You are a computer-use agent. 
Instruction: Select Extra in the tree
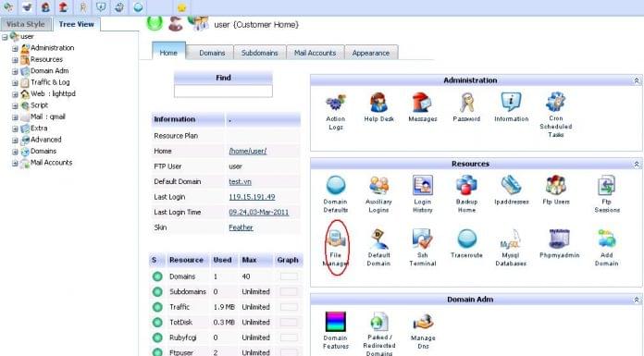point(39,129)
